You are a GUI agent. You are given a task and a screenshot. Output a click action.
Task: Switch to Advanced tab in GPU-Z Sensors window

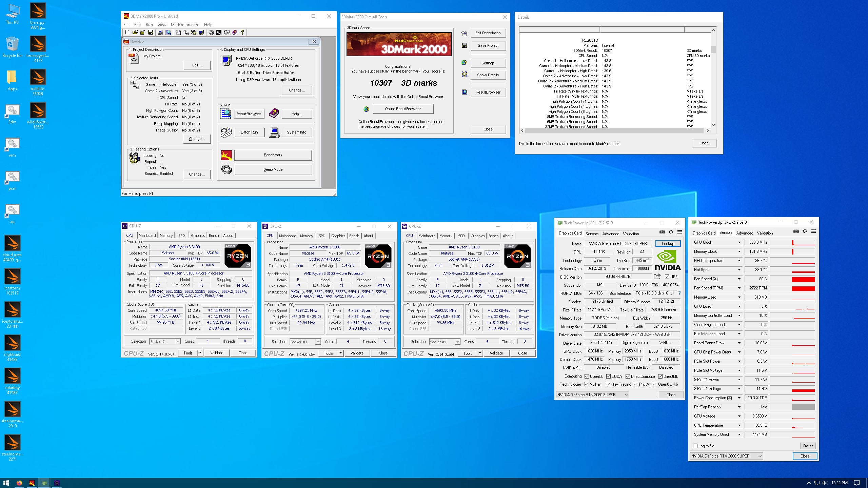(745, 233)
